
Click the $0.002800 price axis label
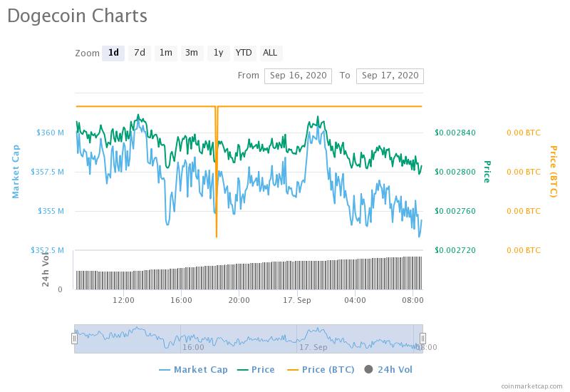click(x=455, y=172)
